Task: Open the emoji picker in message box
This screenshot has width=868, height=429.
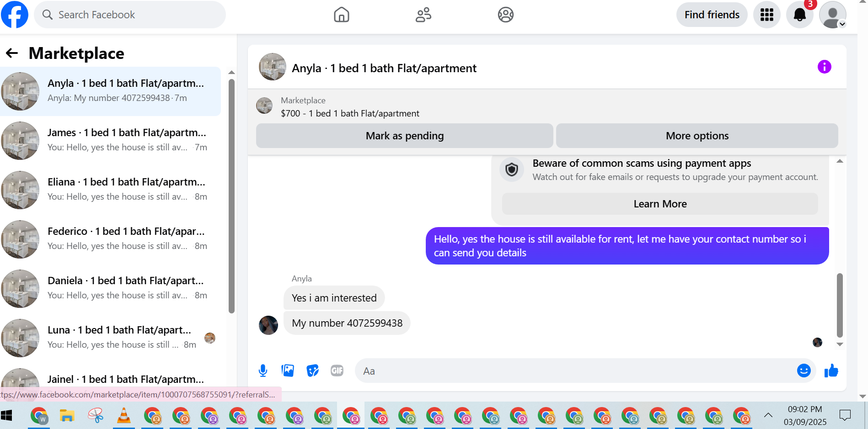Action: pyautogui.click(x=804, y=371)
